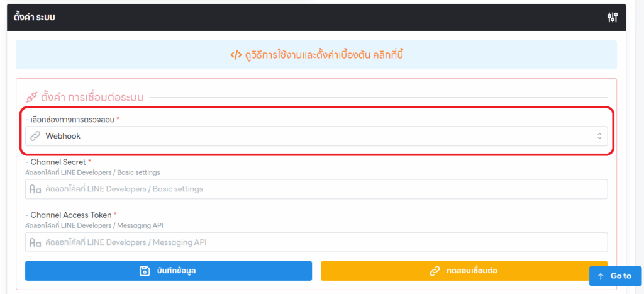The height and width of the screenshot is (294, 644).
Task: Click the Aa icon in Channel Secret field
Action: (x=35, y=189)
